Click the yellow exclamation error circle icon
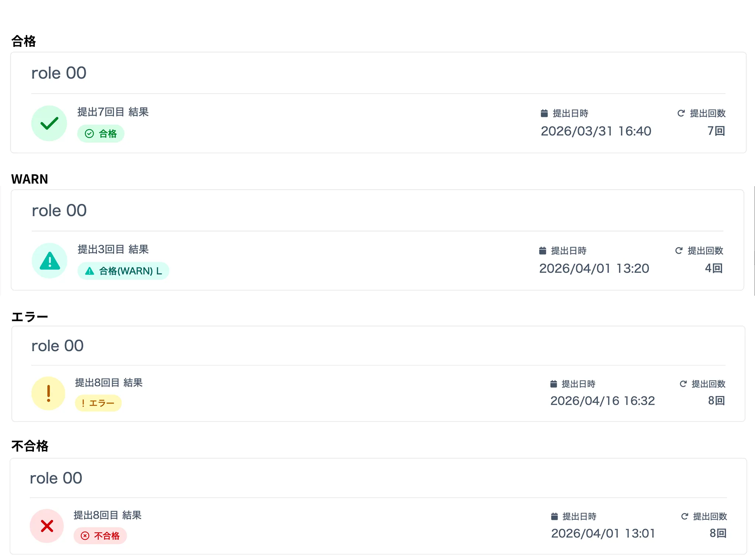The image size is (755, 560). point(48,393)
